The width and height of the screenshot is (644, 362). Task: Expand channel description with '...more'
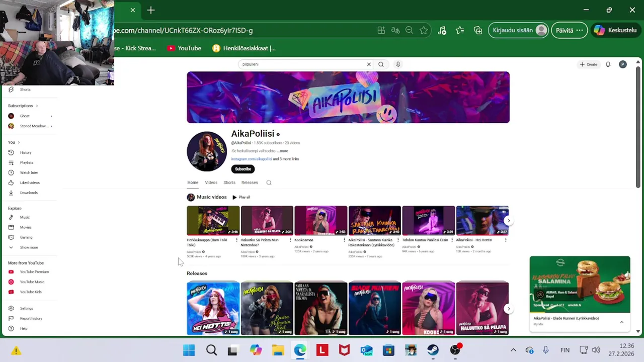pyautogui.click(x=283, y=151)
